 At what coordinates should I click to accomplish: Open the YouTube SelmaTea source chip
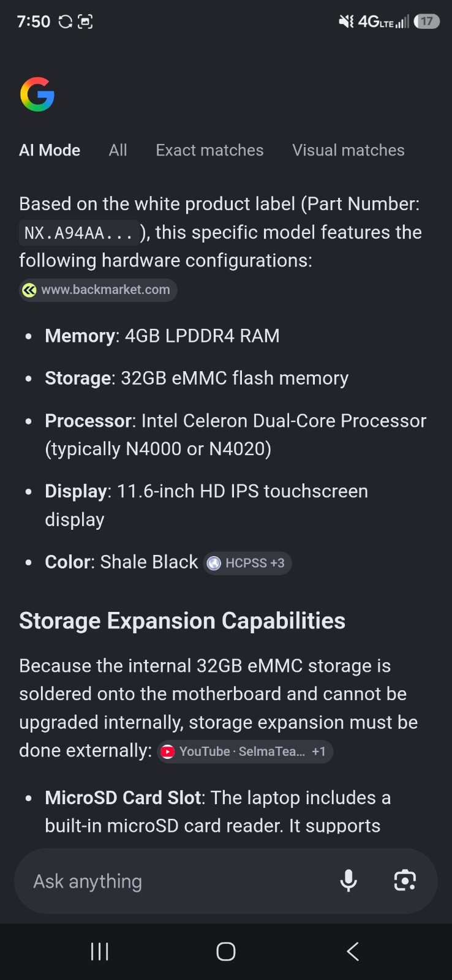[245, 752]
